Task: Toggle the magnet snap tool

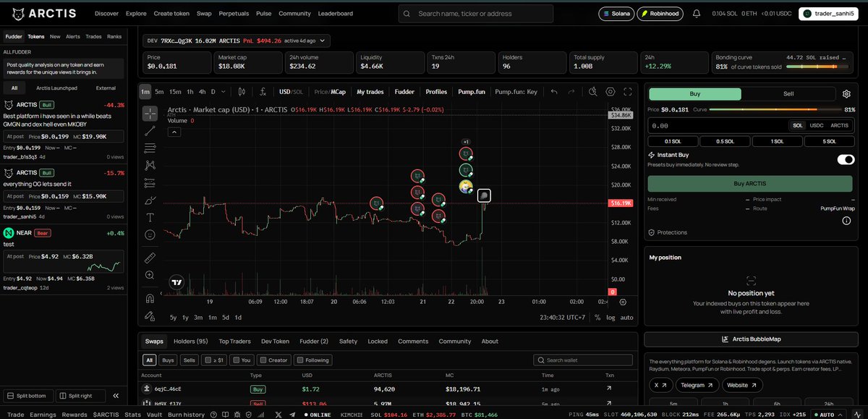Action: pos(150,297)
